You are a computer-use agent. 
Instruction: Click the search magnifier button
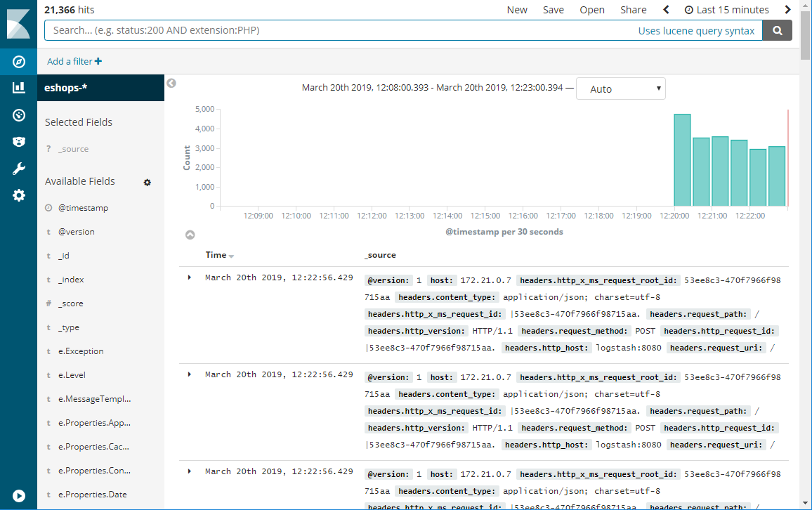[777, 30]
